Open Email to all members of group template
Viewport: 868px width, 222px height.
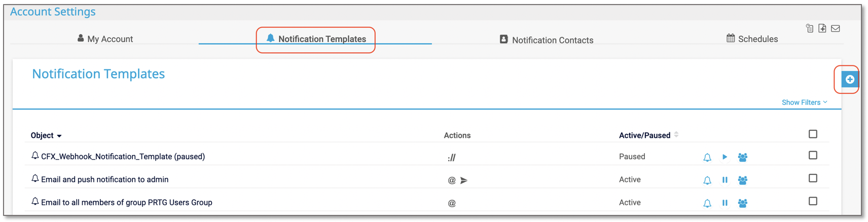(126, 202)
